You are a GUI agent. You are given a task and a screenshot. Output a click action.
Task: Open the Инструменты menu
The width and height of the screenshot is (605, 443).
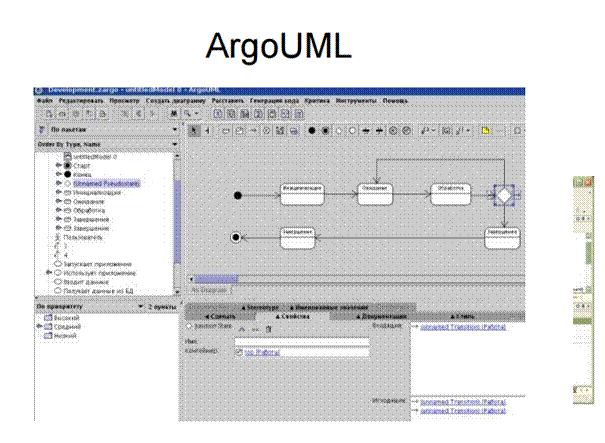(x=356, y=101)
